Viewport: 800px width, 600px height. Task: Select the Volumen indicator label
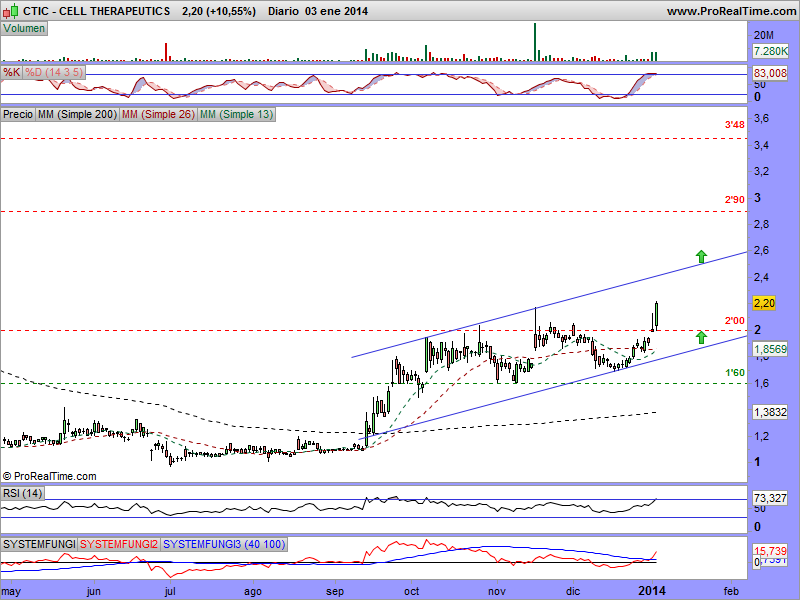point(24,29)
